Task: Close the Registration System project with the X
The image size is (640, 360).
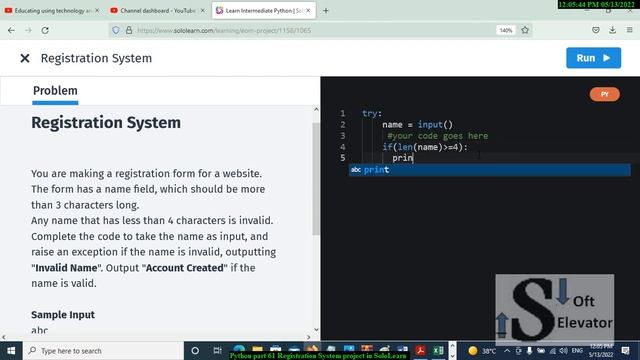Action: 25,58
